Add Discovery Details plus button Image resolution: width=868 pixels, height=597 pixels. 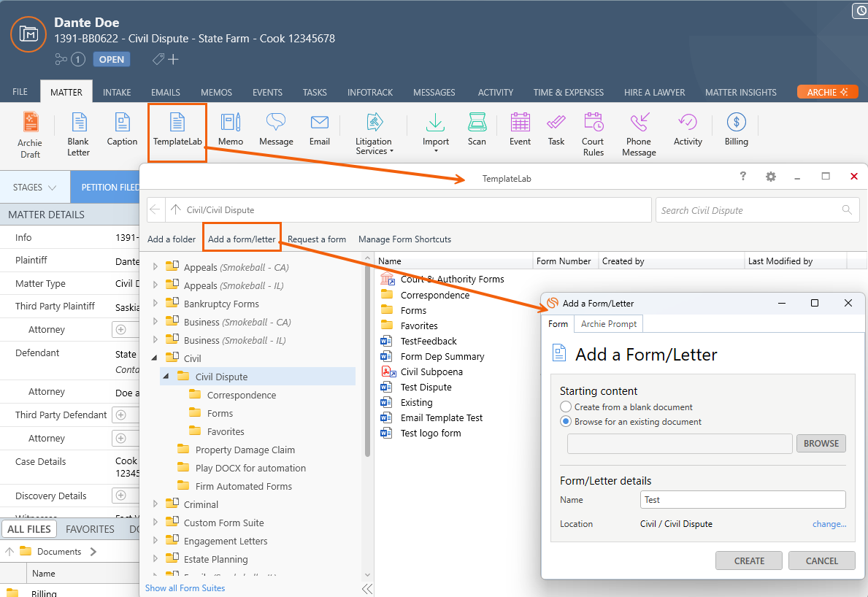pos(120,496)
